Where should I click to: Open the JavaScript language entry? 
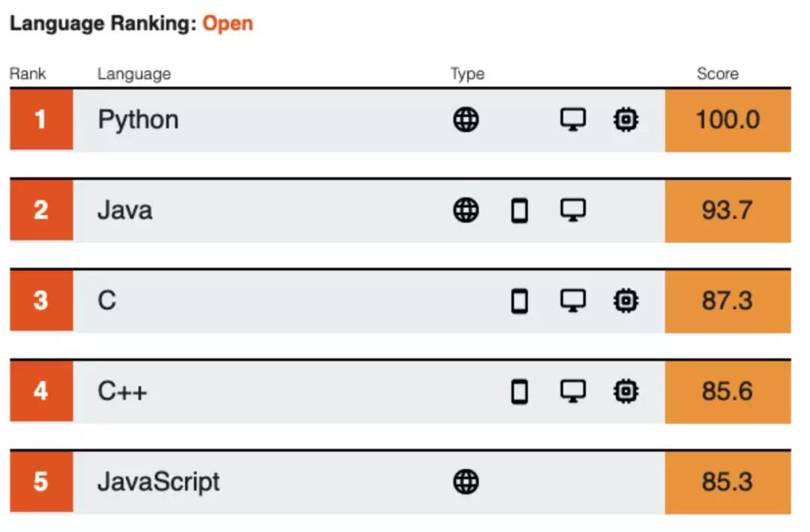pyautogui.click(x=158, y=482)
